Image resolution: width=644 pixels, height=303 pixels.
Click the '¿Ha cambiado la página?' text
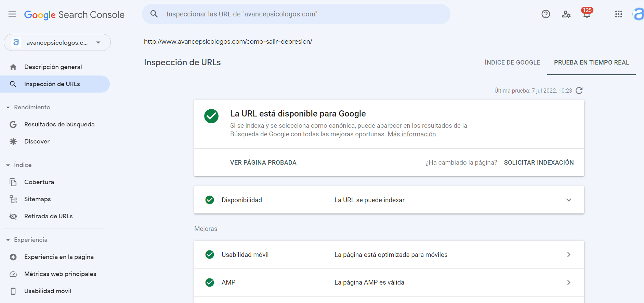[461, 163]
